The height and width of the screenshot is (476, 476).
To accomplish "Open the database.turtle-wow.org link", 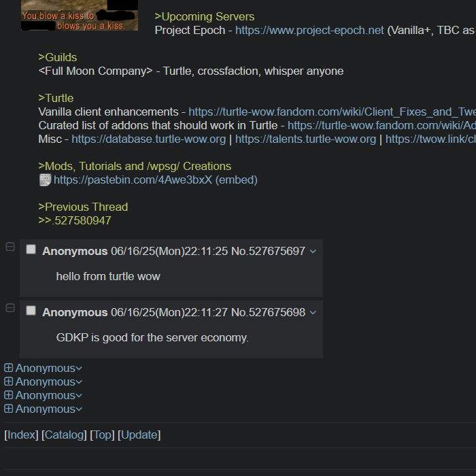I will tap(149, 139).
